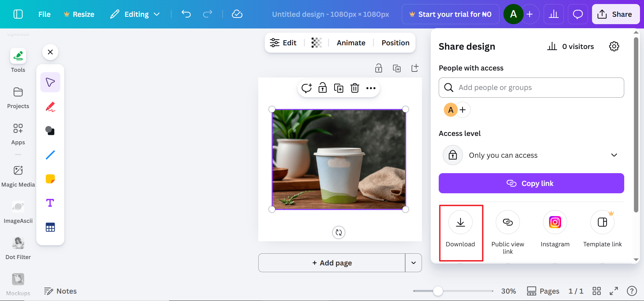Open the help question mark icon
This screenshot has width=644, height=301.
click(632, 291)
